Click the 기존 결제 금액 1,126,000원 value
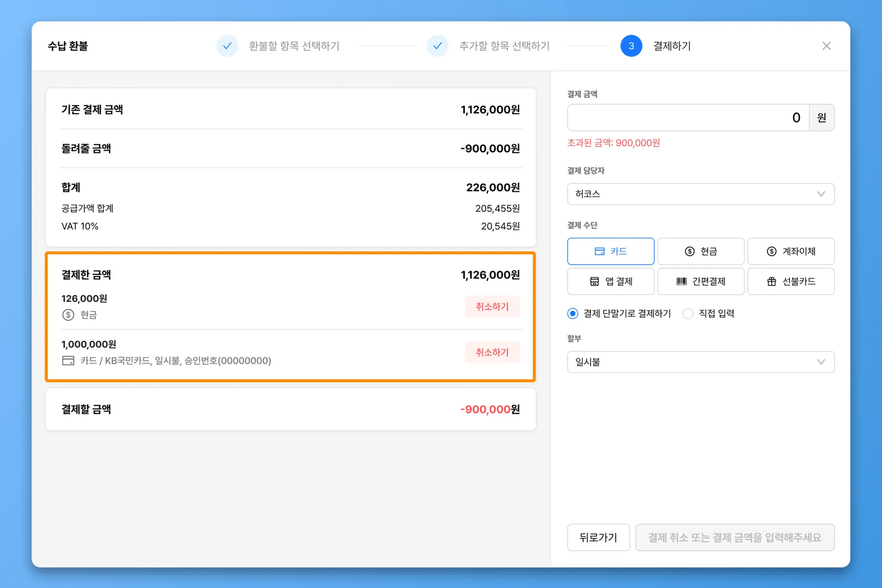This screenshot has height=588, width=882. point(490,110)
